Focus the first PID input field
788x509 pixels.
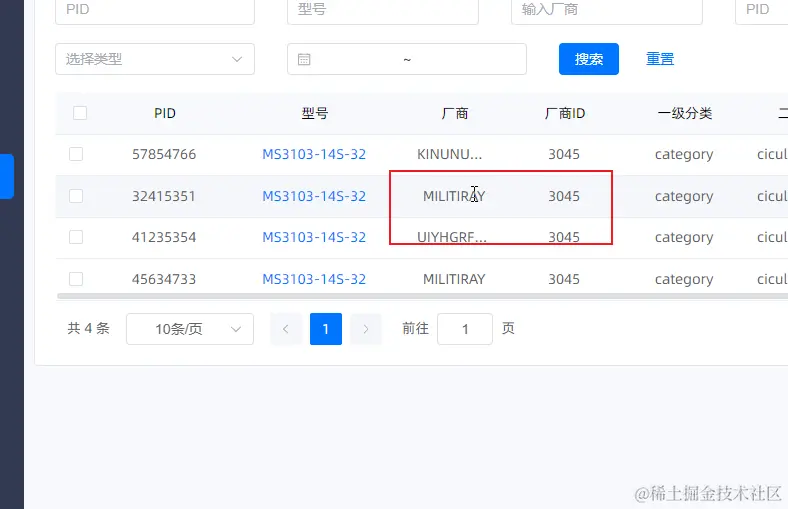[155, 10]
